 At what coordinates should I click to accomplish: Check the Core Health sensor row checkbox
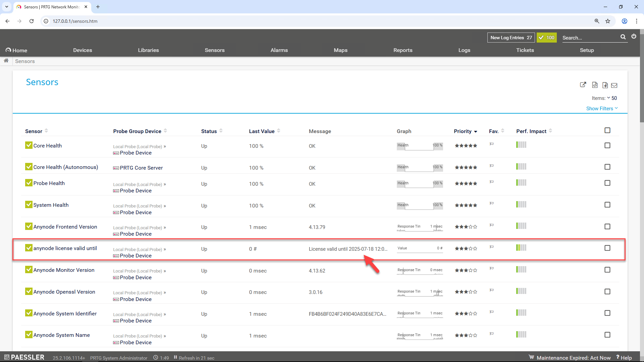[607, 145]
